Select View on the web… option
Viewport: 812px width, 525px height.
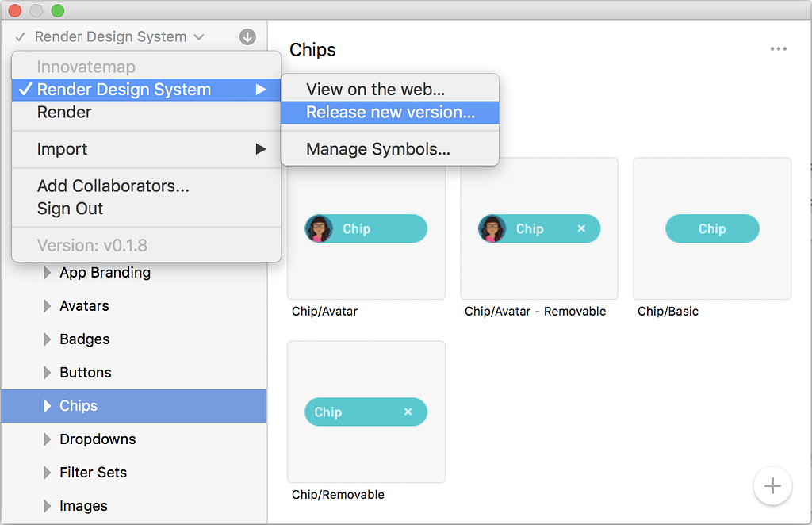pos(390,90)
